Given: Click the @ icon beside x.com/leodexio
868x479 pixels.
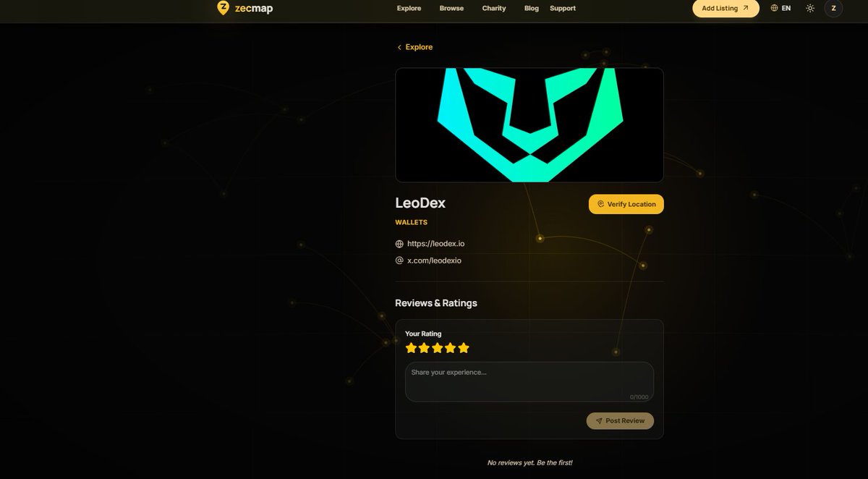Looking at the screenshot, I should (x=399, y=260).
